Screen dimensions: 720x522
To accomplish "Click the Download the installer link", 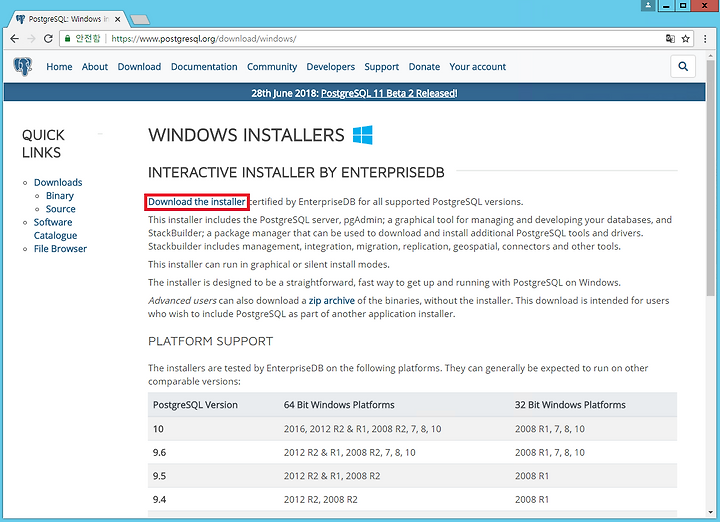I will tap(197, 202).
